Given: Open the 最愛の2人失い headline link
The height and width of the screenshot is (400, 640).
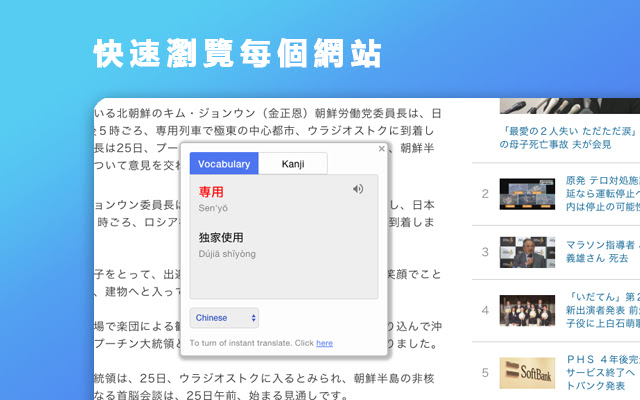Looking at the screenshot, I should pos(568,138).
